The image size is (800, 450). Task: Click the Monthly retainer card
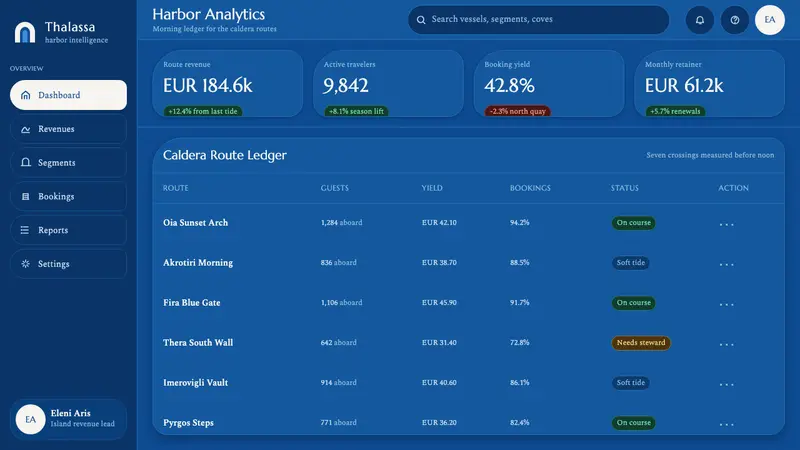click(x=709, y=84)
